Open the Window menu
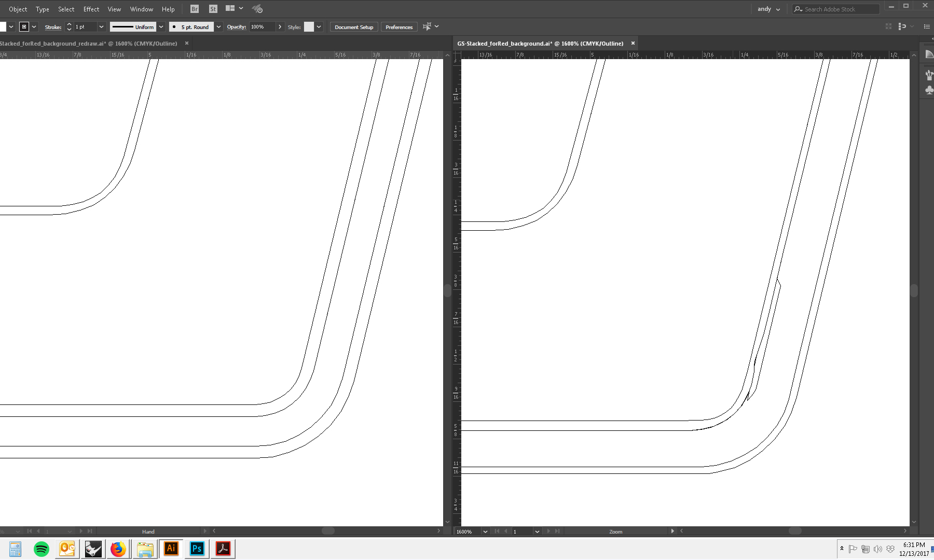 click(142, 9)
